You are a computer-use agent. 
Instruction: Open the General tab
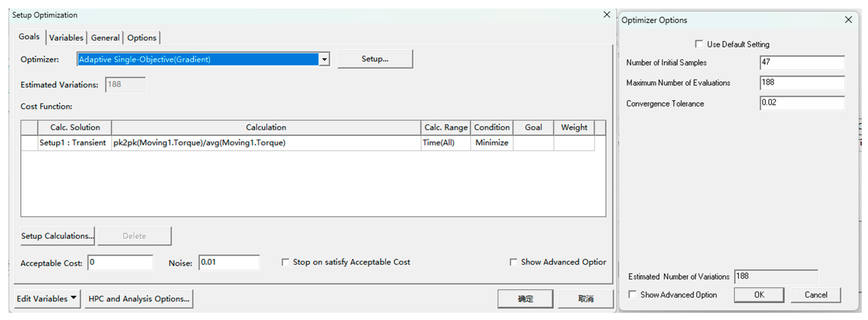pyautogui.click(x=105, y=38)
